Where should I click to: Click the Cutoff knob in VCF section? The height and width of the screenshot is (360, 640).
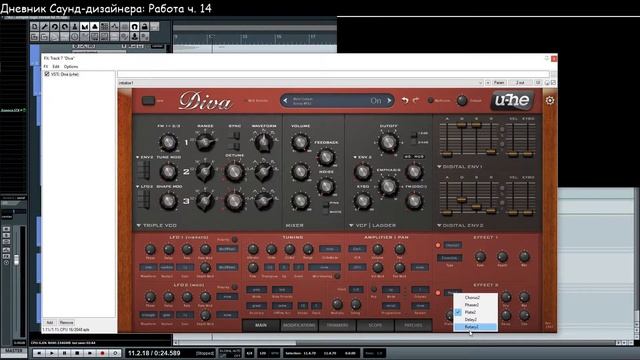tap(388, 142)
